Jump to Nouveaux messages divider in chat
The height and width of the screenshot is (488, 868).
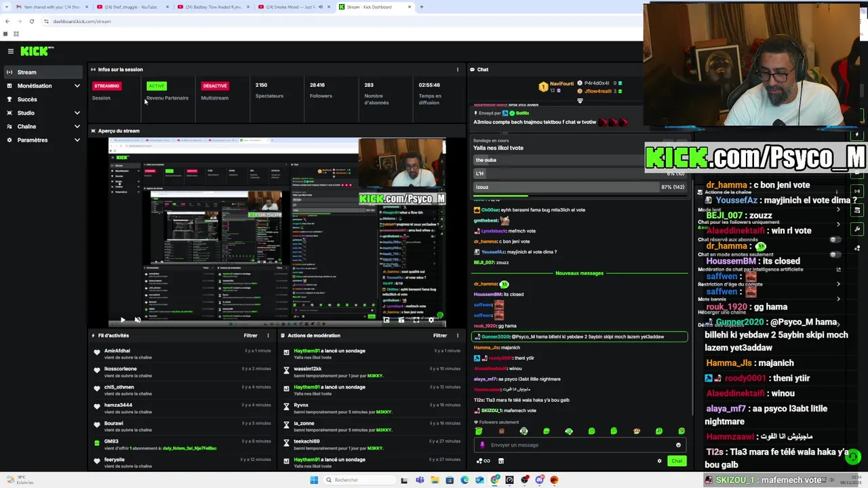[579, 273]
